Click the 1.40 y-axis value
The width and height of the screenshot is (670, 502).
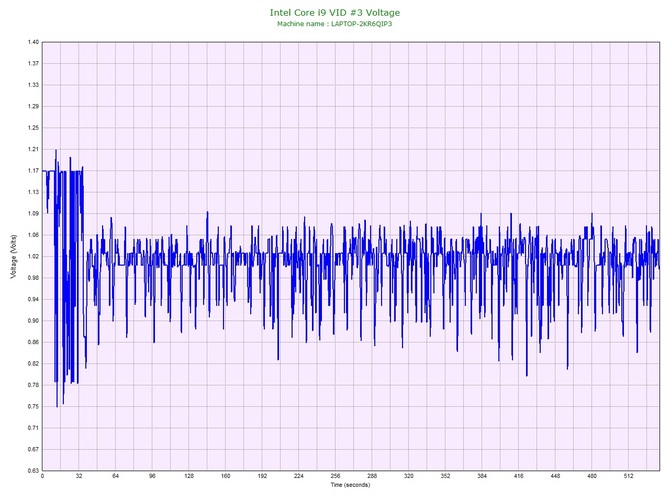[33, 42]
